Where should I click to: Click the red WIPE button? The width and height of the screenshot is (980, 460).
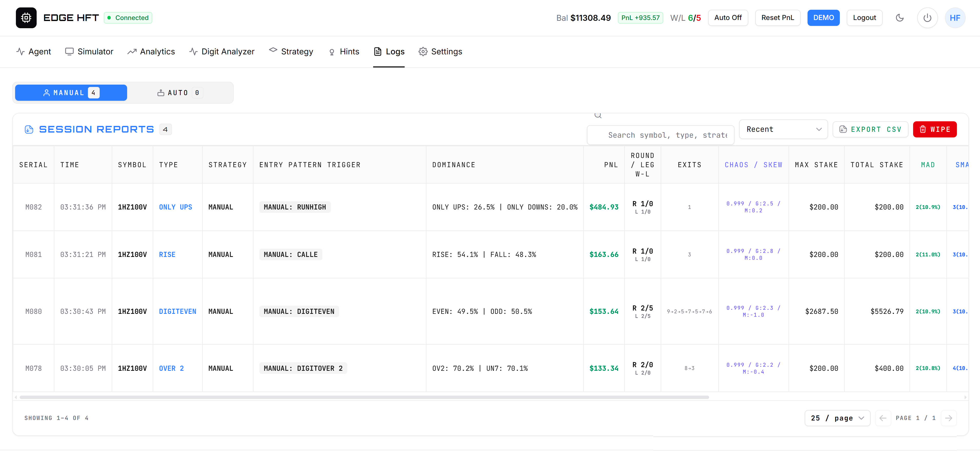(934, 129)
